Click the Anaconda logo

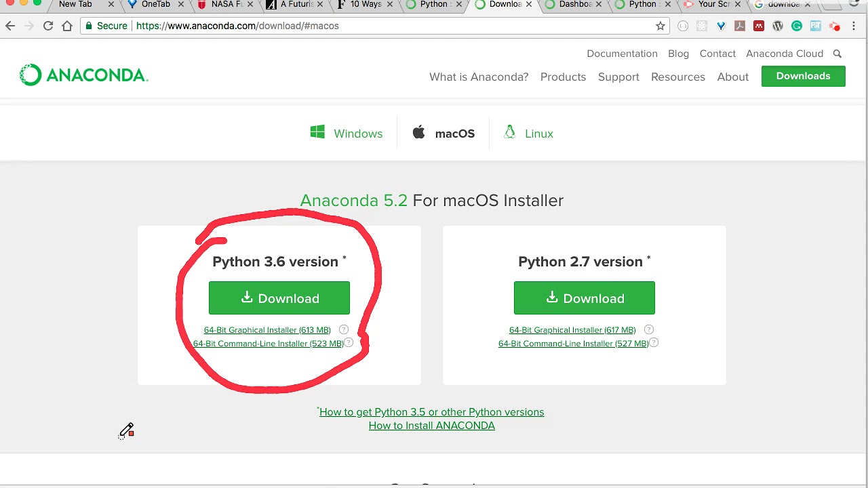coord(83,75)
